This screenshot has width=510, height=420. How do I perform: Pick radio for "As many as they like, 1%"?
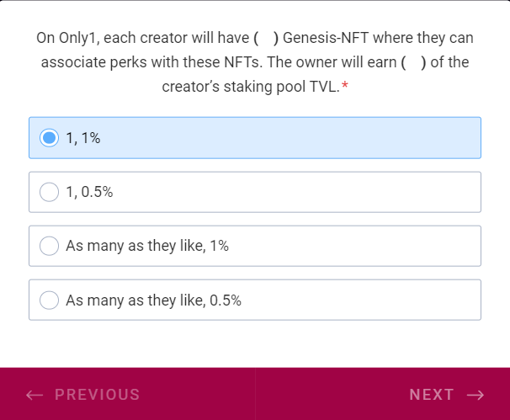tap(50, 246)
